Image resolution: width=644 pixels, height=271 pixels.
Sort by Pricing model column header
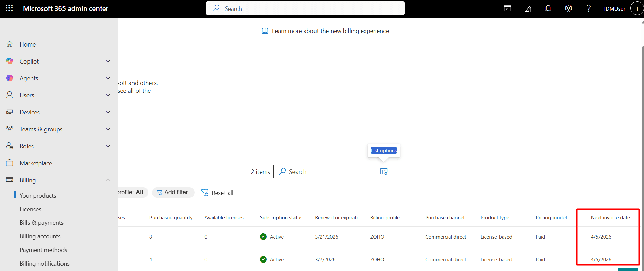pos(551,217)
